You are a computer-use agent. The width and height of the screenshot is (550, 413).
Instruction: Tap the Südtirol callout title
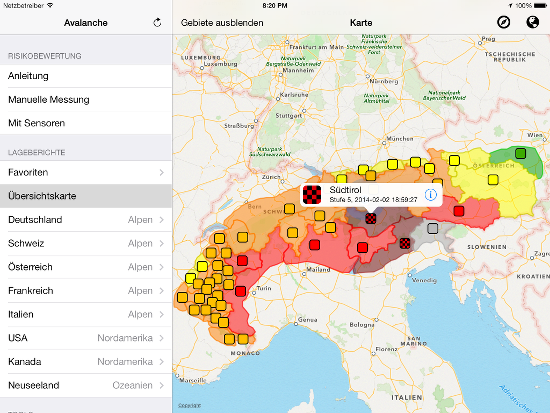click(x=345, y=190)
